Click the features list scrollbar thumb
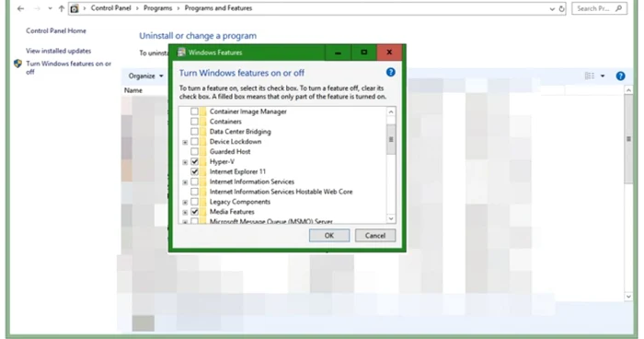Screen dimensions: 644x339 (391, 139)
